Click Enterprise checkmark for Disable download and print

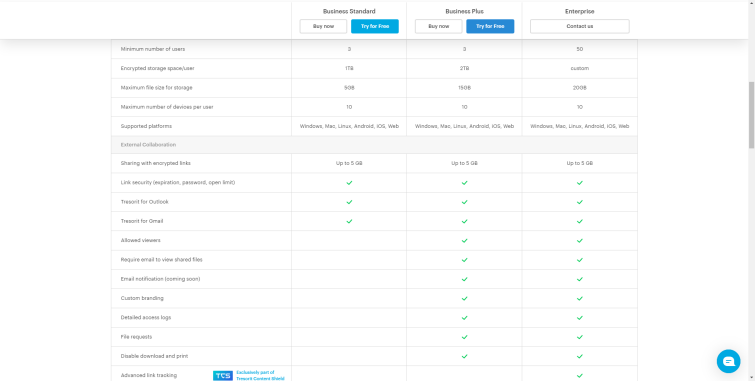[x=580, y=356]
